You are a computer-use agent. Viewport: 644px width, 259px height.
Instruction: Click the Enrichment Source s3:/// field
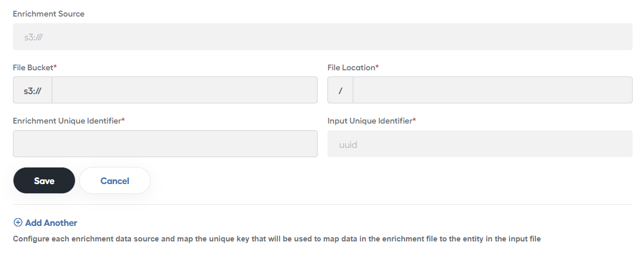322,37
